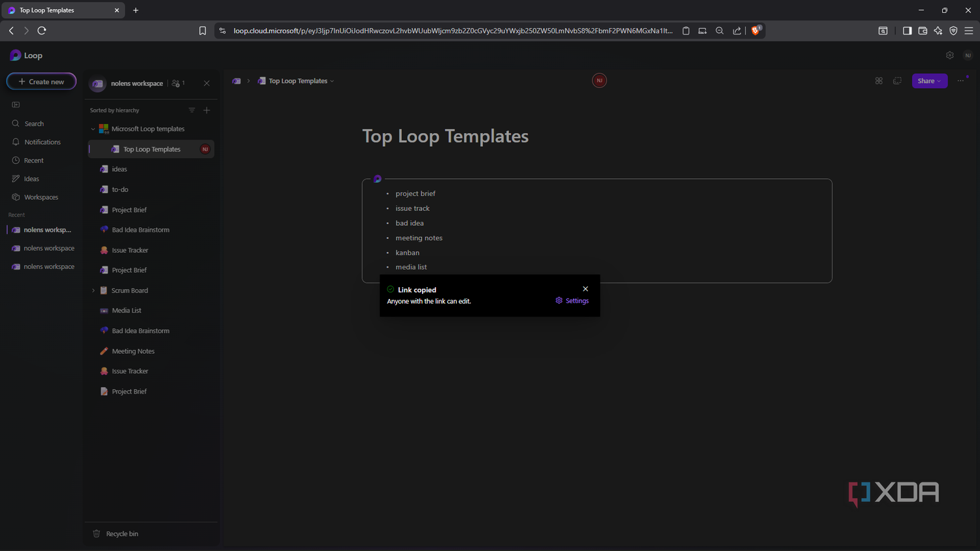Image resolution: width=980 pixels, height=551 pixels.
Task: Click the share page icon in address bar
Action: [737, 31]
